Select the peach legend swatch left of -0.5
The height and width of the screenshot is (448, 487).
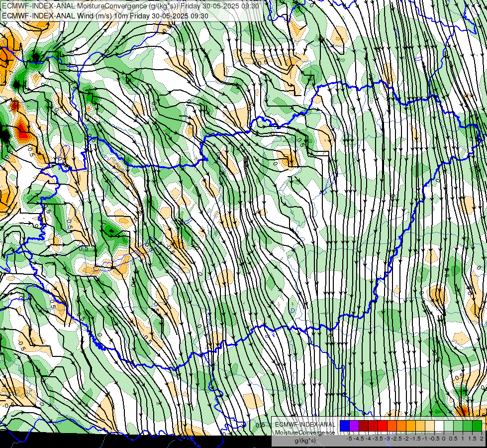click(x=430, y=426)
